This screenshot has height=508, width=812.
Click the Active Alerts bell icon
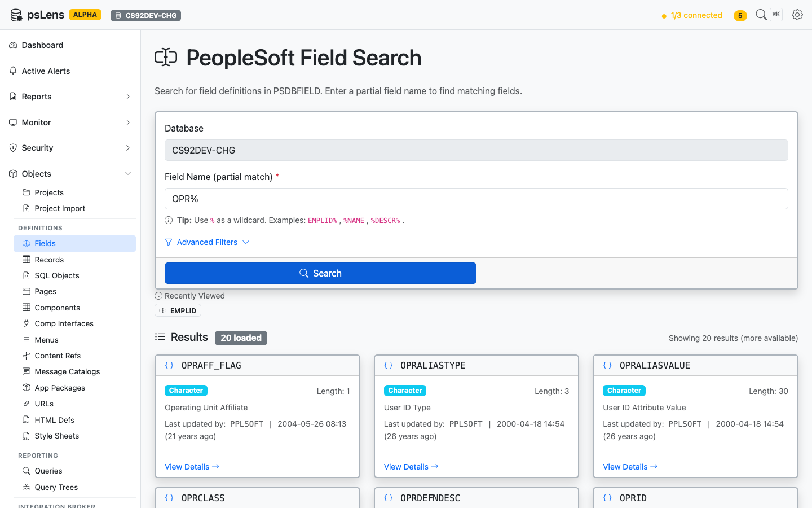[x=13, y=71]
